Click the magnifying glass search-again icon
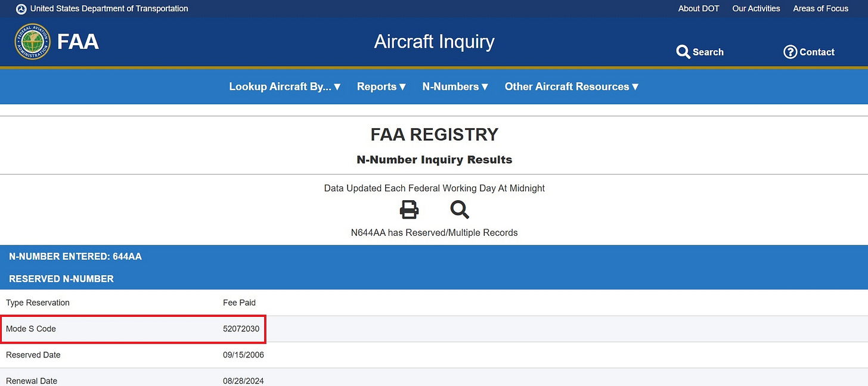868x386 pixels. point(460,210)
